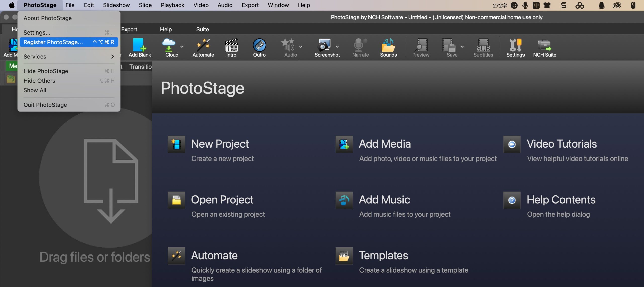
Task: Expand the Save dropdown arrow
Action: click(x=462, y=47)
